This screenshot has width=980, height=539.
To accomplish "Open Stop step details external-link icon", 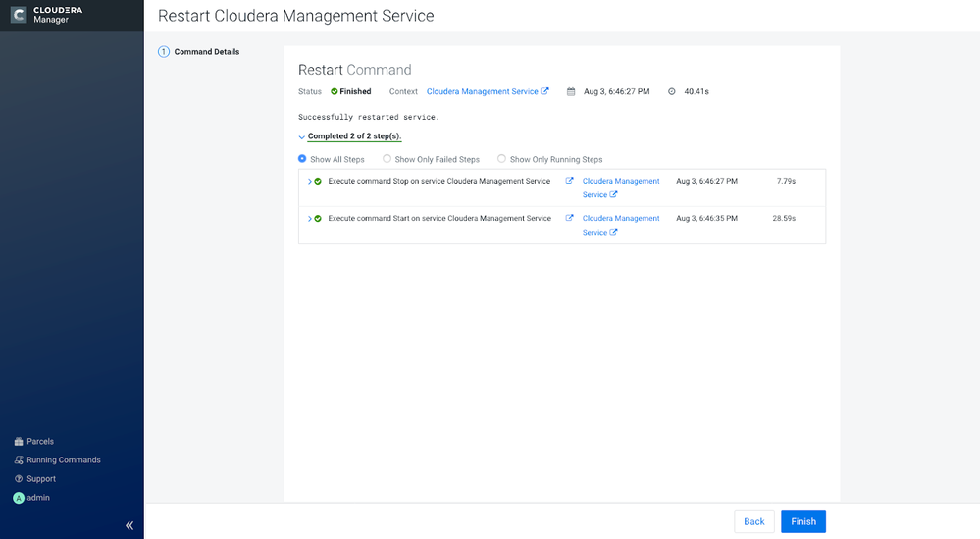I will 569,181.
